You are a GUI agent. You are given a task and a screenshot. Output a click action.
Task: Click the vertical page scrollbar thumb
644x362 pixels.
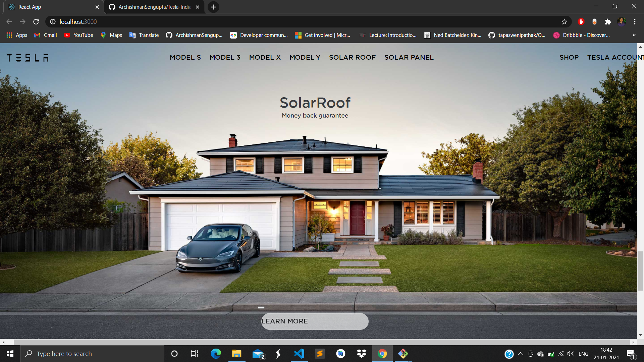(640, 270)
